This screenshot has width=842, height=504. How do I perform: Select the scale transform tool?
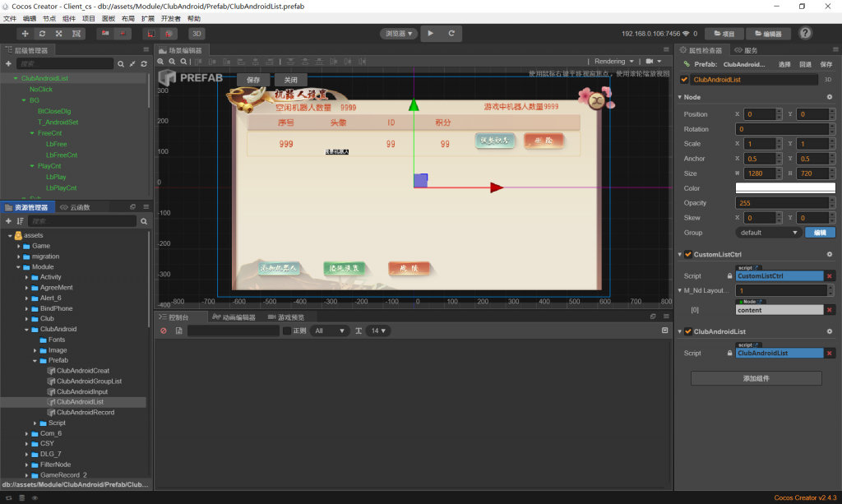pyautogui.click(x=59, y=34)
